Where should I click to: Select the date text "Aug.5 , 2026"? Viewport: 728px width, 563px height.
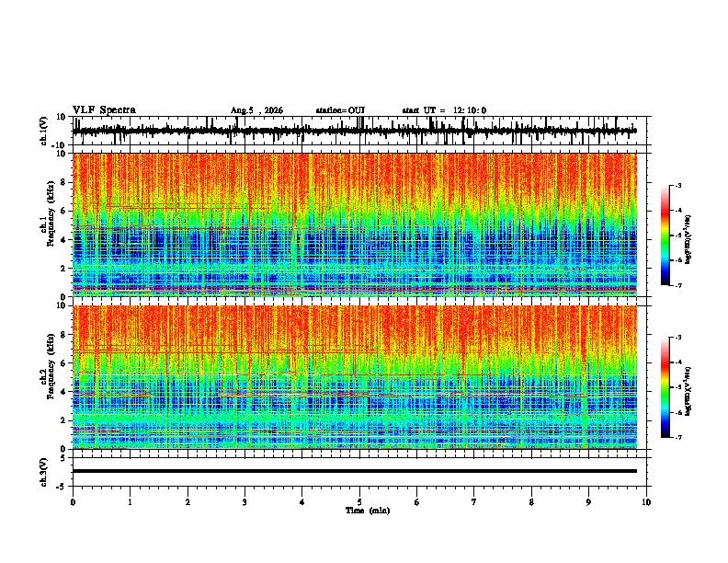click(256, 110)
